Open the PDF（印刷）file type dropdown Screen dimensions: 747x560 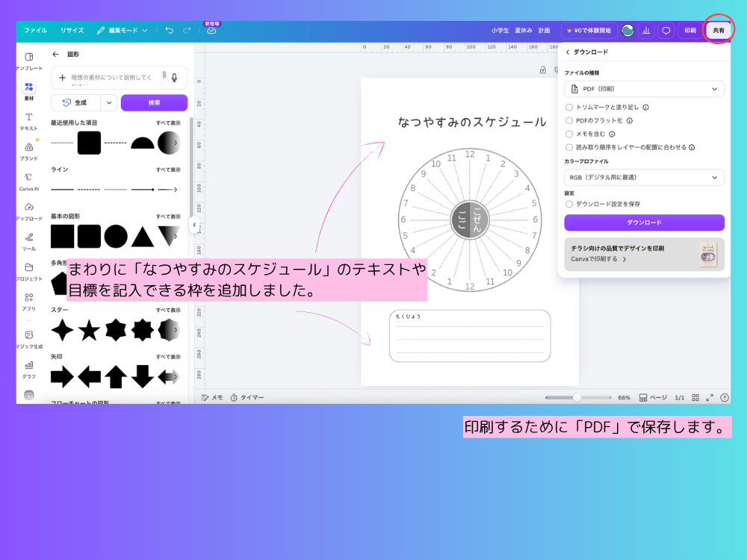(x=644, y=89)
